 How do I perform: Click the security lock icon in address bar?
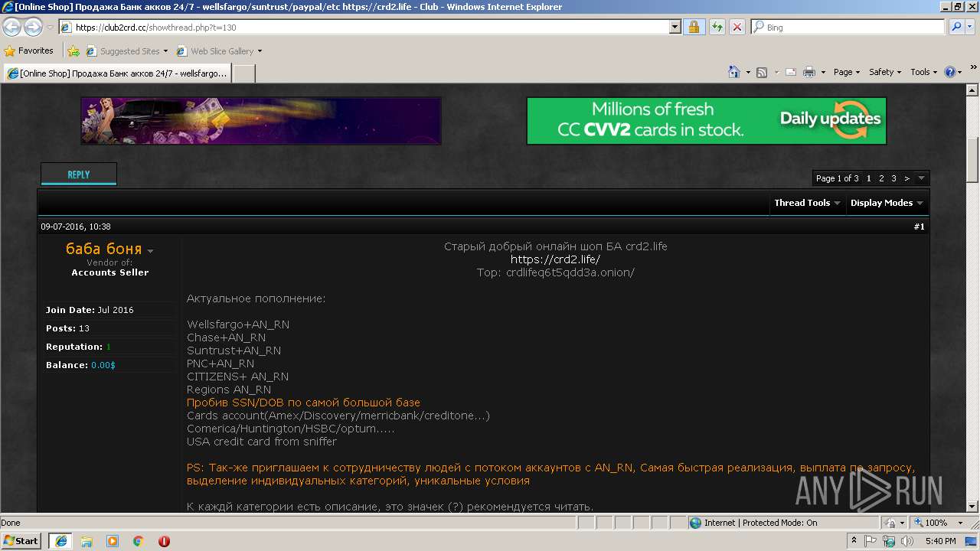(x=694, y=27)
